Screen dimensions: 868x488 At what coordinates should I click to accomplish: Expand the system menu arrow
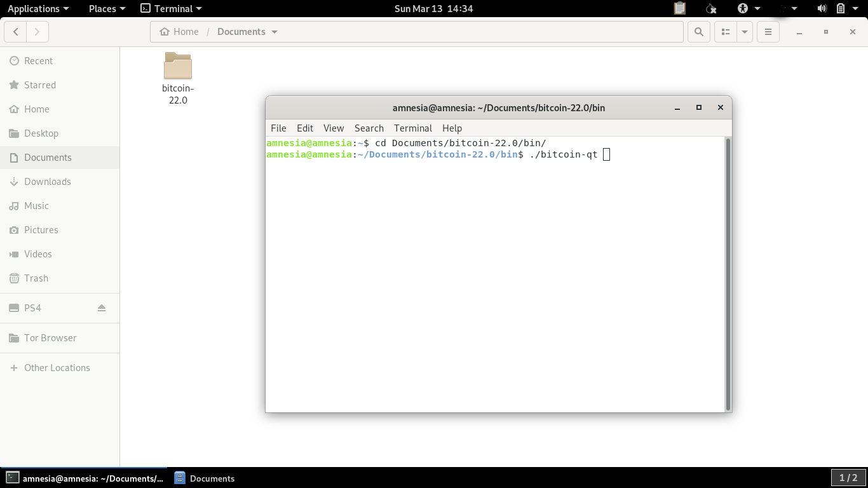[x=856, y=8]
